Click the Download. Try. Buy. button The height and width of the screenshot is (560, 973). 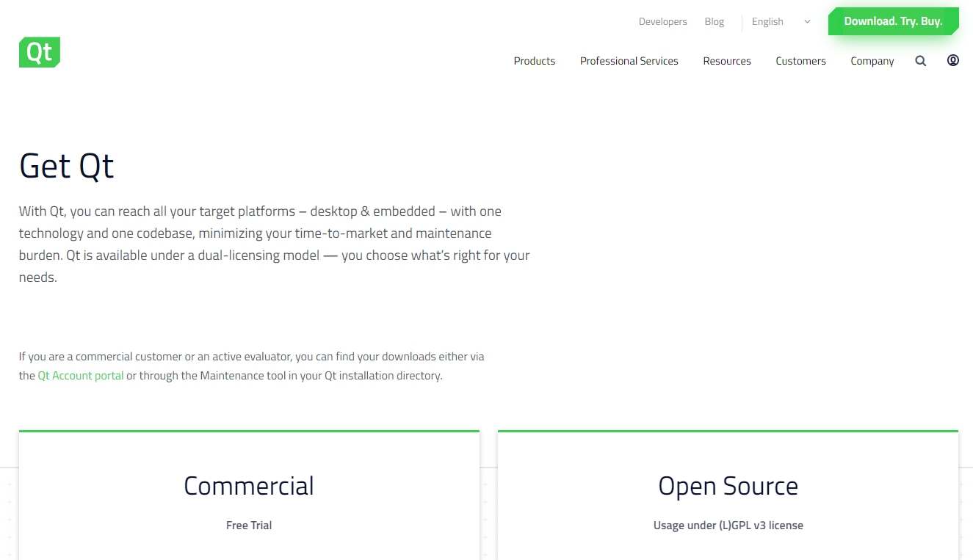894,21
